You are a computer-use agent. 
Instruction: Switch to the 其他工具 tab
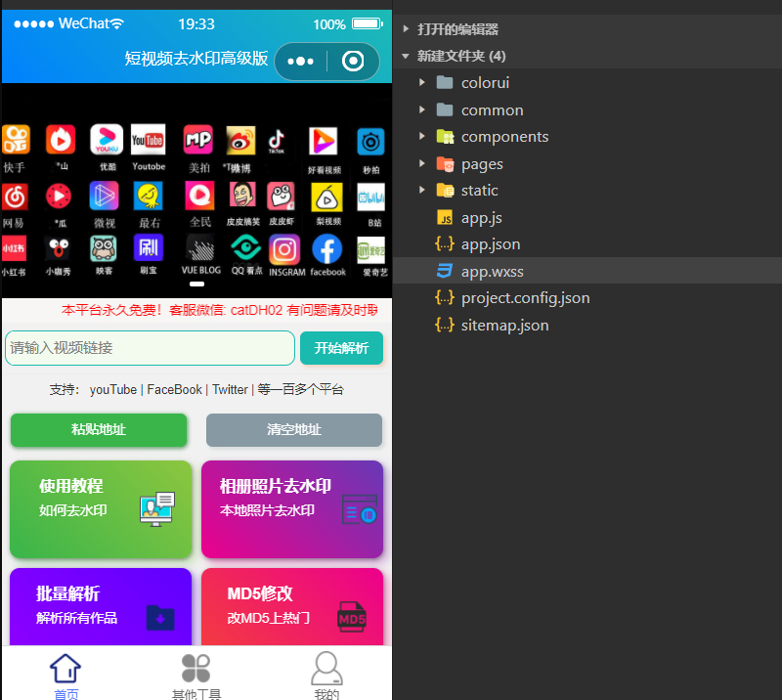tap(196, 675)
